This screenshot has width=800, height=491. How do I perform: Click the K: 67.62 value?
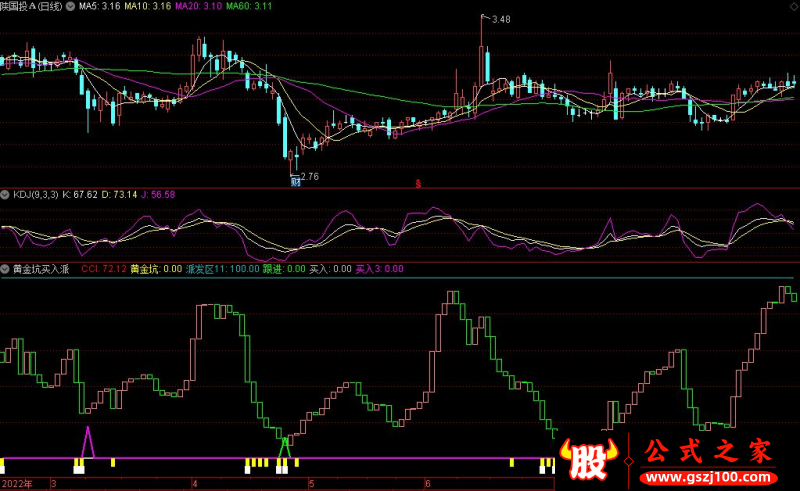coord(80,194)
